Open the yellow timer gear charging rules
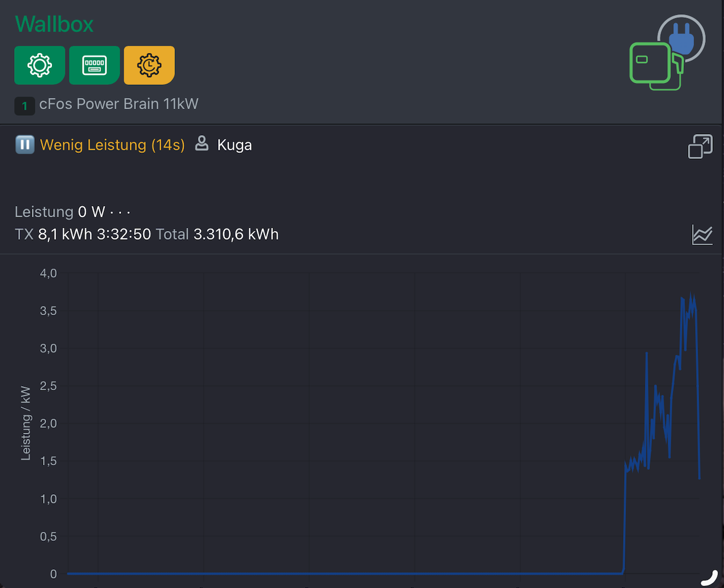724x588 pixels. pos(149,65)
